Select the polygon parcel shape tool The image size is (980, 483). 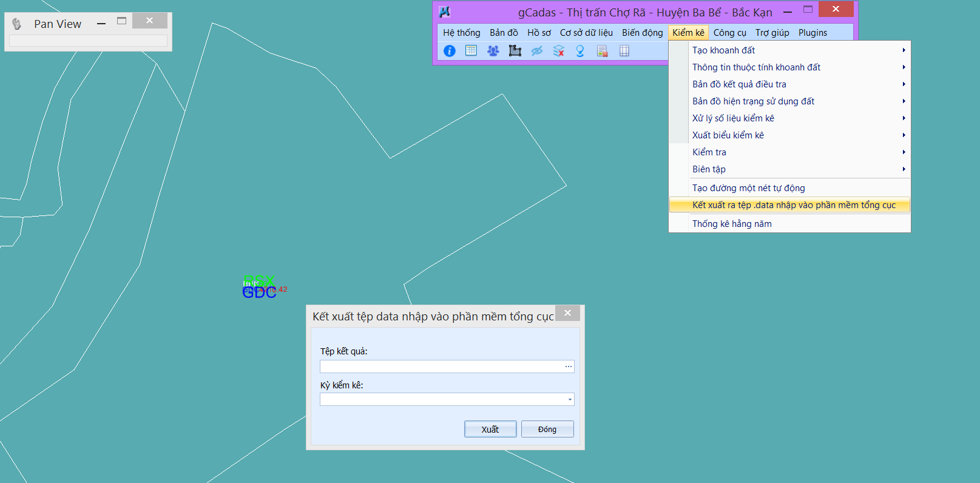coord(515,51)
